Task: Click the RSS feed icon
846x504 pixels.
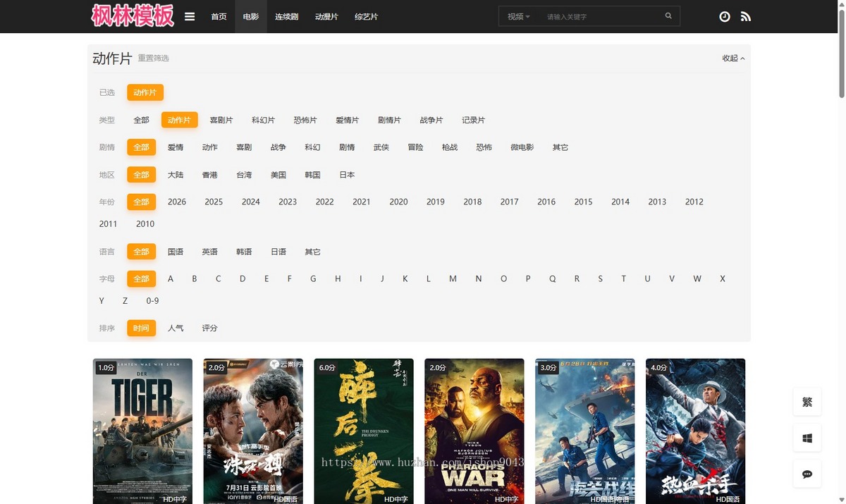Action: (x=746, y=16)
